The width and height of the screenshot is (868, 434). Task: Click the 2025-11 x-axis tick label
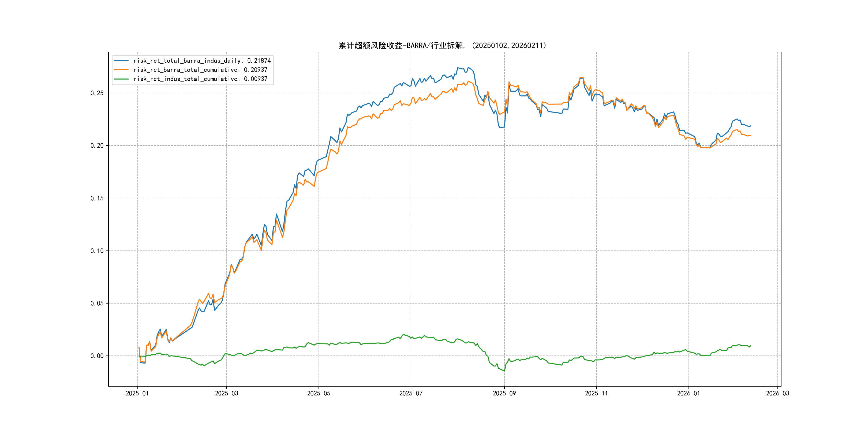tap(596, 393)
